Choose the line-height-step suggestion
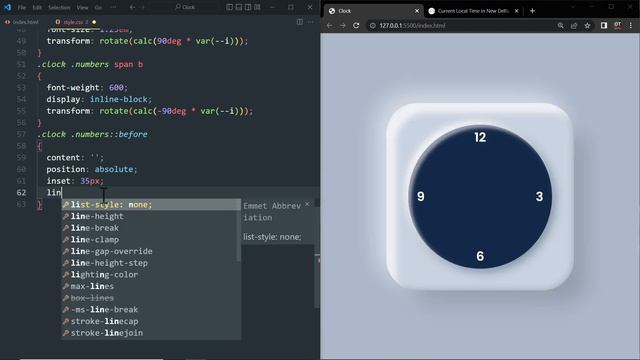 (151, 263)
